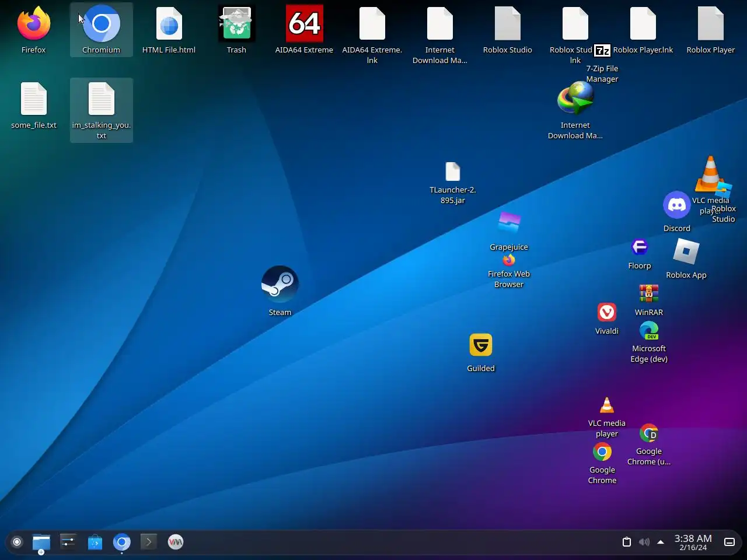Launch AIDA64 Extreme with red 64 logo
The height and width of the screenshot is (560, 747).
304,24
